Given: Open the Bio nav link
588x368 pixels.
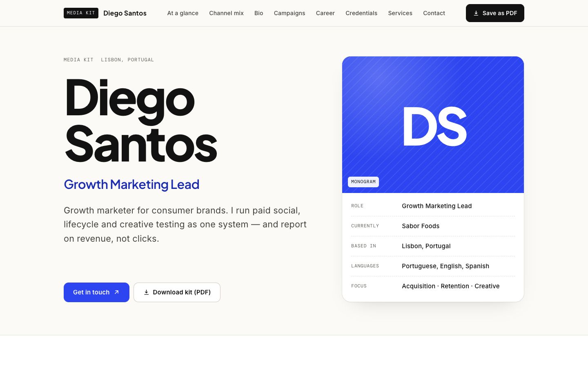Looking at the screenshot, I should [258, 13].
